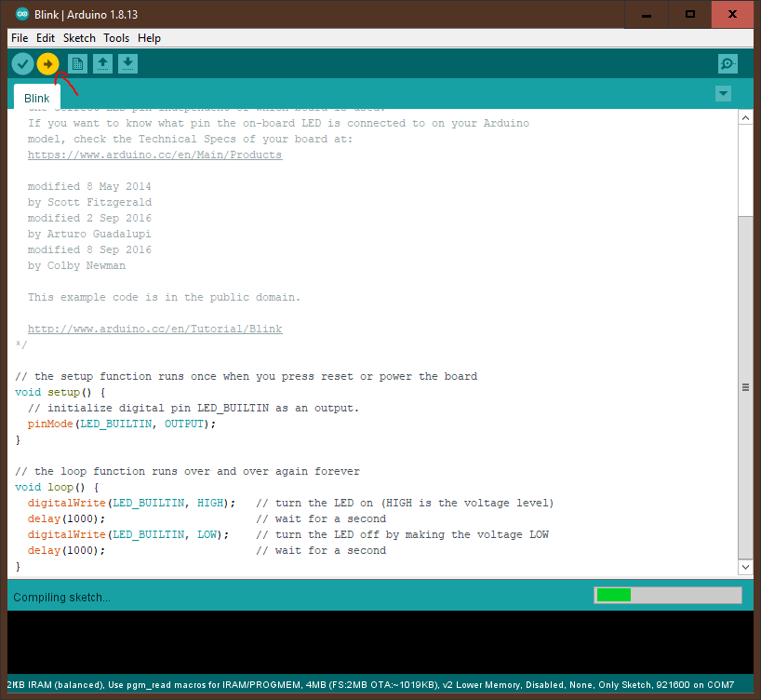Click comment 'the loop function runs over and over'

pos(187,471)
